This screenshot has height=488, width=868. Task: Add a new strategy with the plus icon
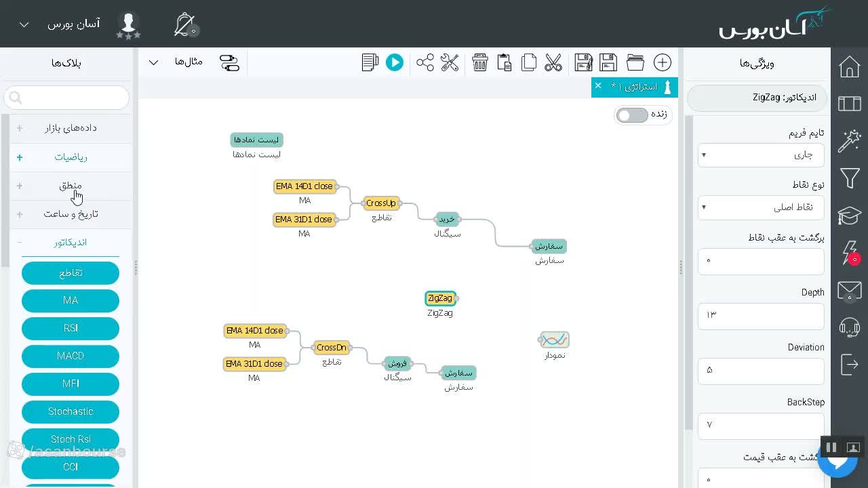[663, 63]
